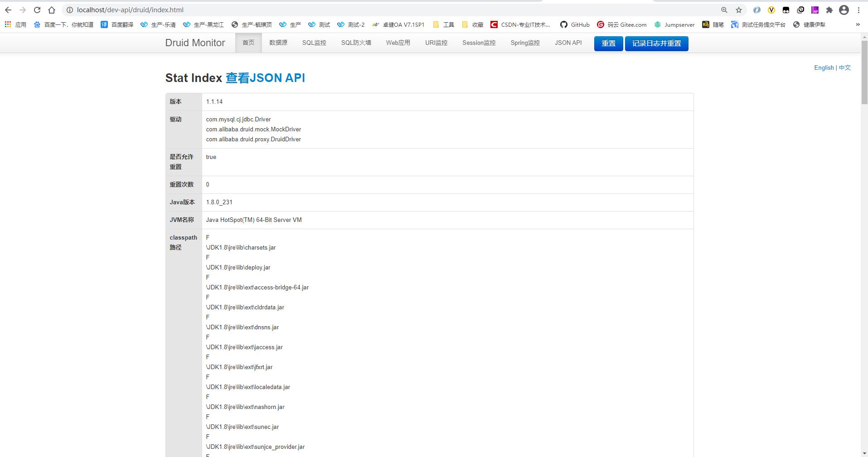Open the 生产-毓璜顶 bookmark

[252, 24]
